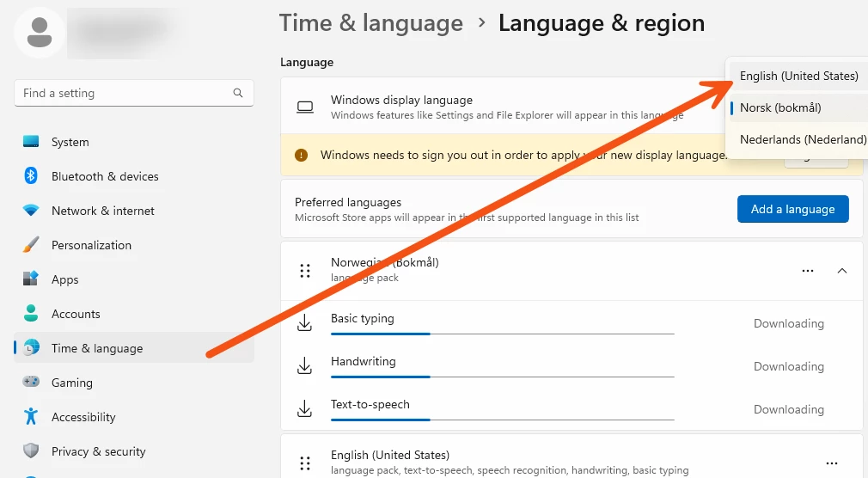Click the Text-to-speech label
Viewport: 868px width, 478px height.
tap(370, 404)
